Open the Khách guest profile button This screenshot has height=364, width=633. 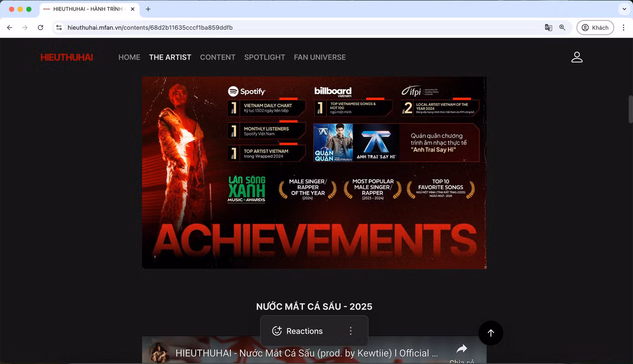click(595, 28)
